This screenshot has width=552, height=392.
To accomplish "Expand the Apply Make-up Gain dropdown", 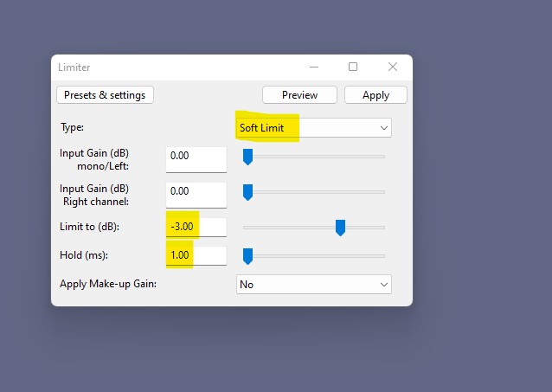I will point(314,284).
